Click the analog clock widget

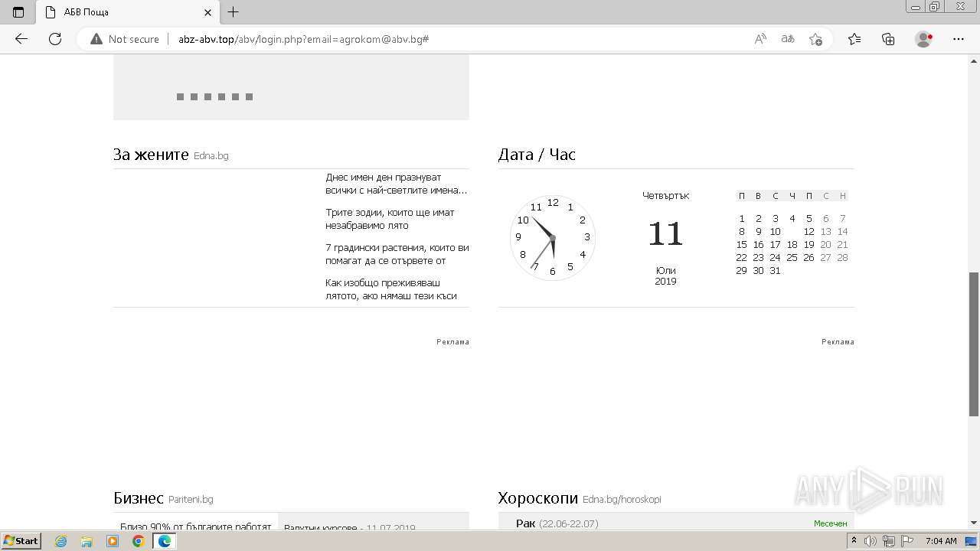click(553, 238)
